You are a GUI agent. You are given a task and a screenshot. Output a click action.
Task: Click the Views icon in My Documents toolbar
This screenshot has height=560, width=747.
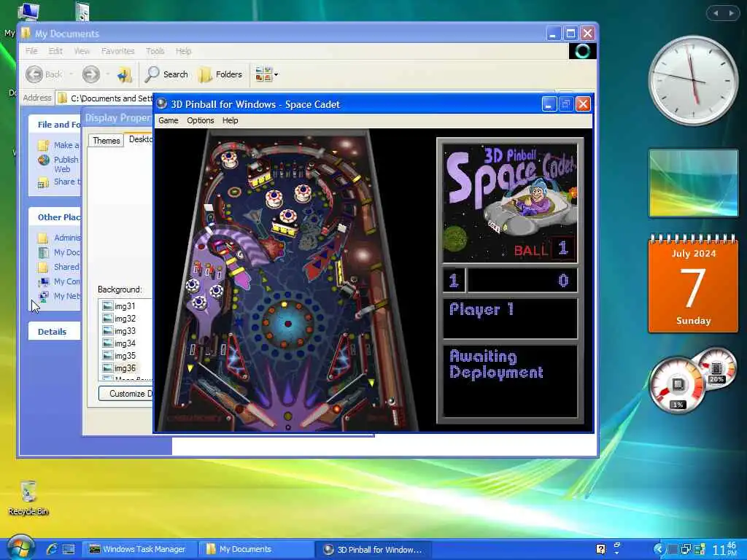(x=263, y=74)
